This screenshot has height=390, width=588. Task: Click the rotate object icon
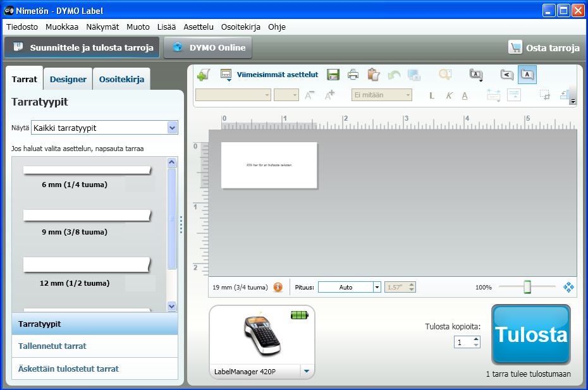[x=565, y=95]
